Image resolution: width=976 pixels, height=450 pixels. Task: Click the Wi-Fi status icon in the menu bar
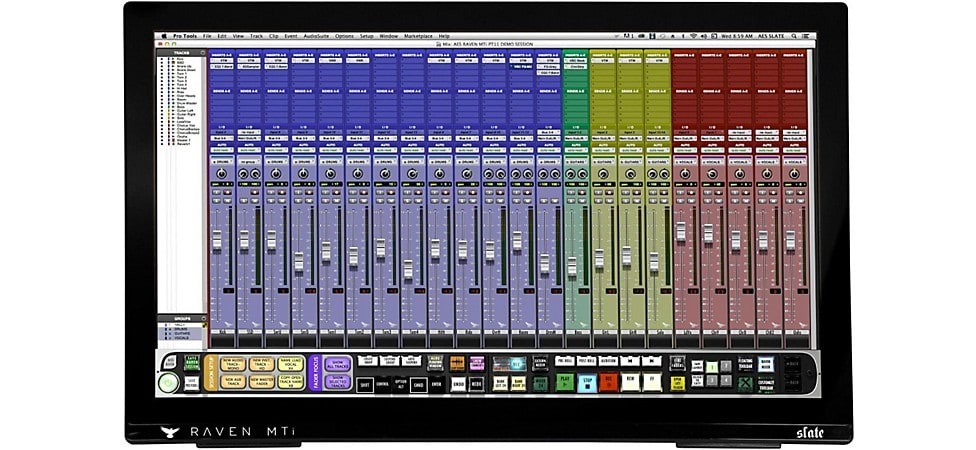693,36
